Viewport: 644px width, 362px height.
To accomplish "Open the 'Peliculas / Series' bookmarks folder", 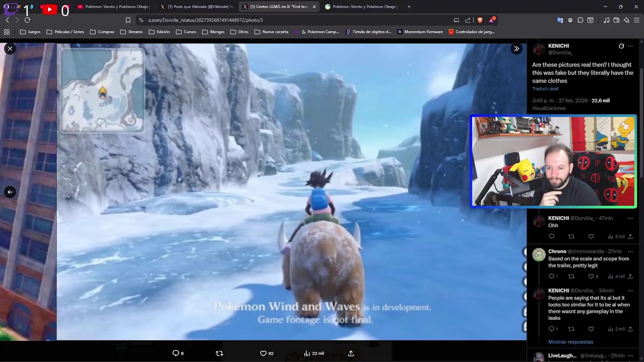I will pos(65,32).
